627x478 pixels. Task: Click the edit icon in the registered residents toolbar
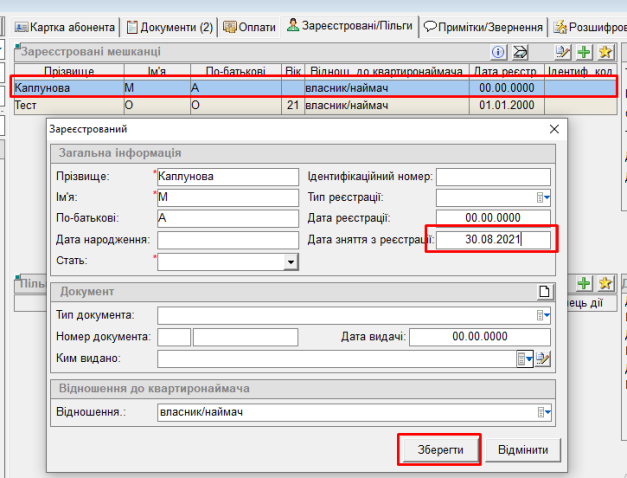pyautogui.click(x=563, y=51)
